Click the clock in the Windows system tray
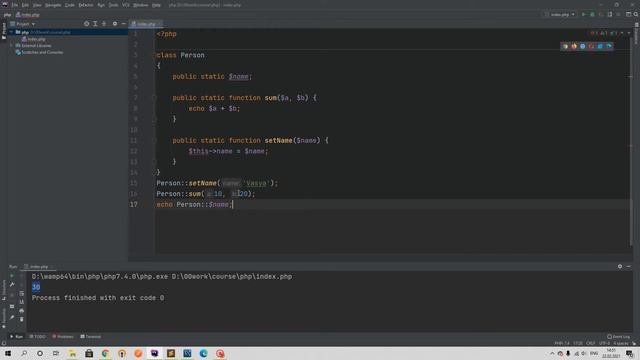Screen dimensions: 640x360 pos(611,353)
